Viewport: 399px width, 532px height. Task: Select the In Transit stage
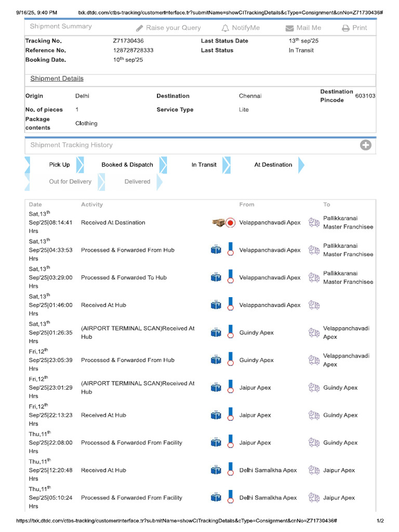pyautogui.click(x=204, y=165)
